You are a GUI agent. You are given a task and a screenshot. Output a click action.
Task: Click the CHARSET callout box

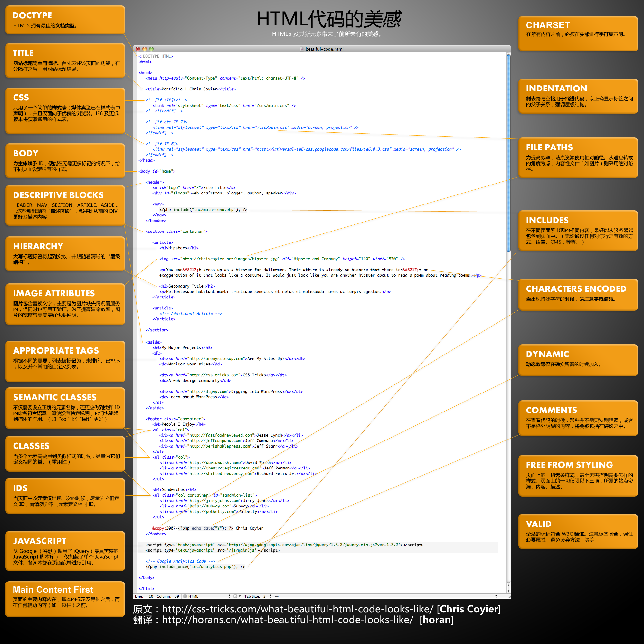tap(578, 33)
